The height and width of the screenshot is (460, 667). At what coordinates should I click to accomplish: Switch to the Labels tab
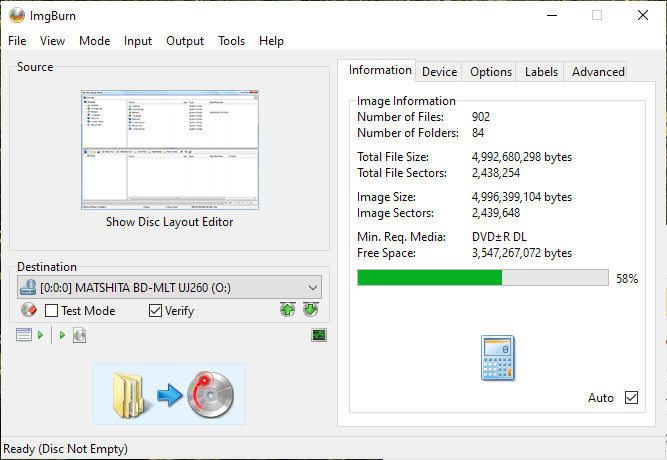point(541,71)
